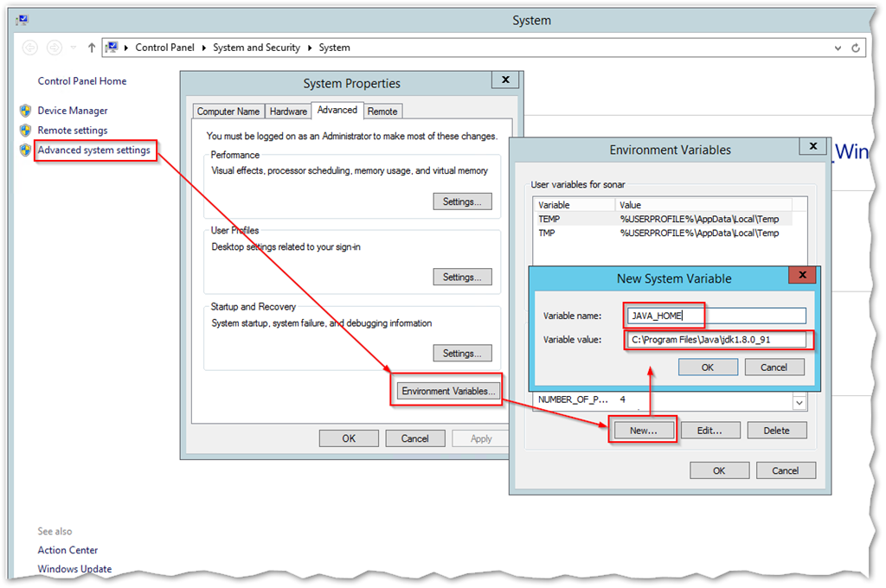Click the Environment Variables button
The height and width of the screenshot is (588, 886).
[448, 391]
